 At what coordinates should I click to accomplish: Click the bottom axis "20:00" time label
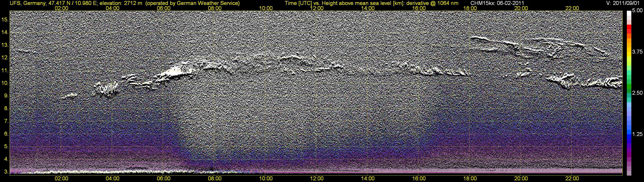tap(521, 179)
